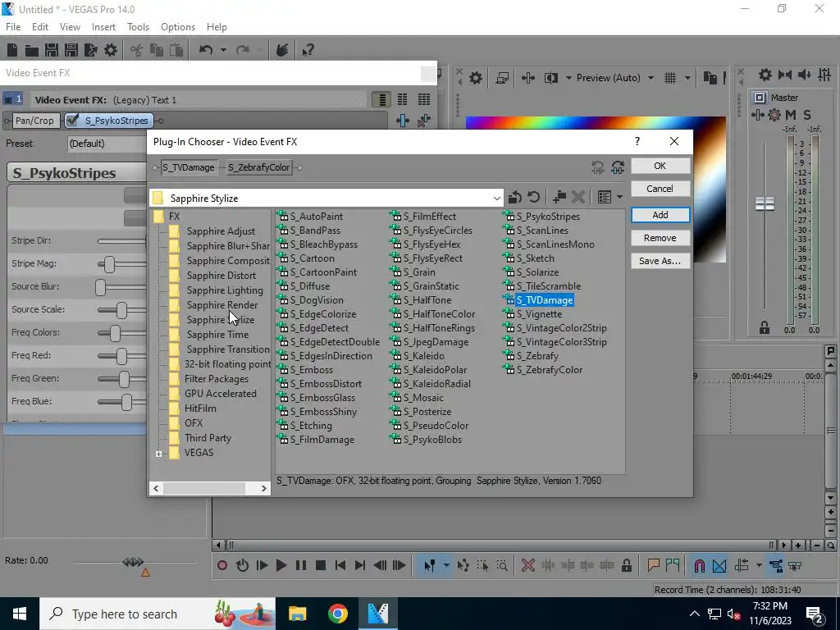Click the Loop playback button

(x=242, y=565)
